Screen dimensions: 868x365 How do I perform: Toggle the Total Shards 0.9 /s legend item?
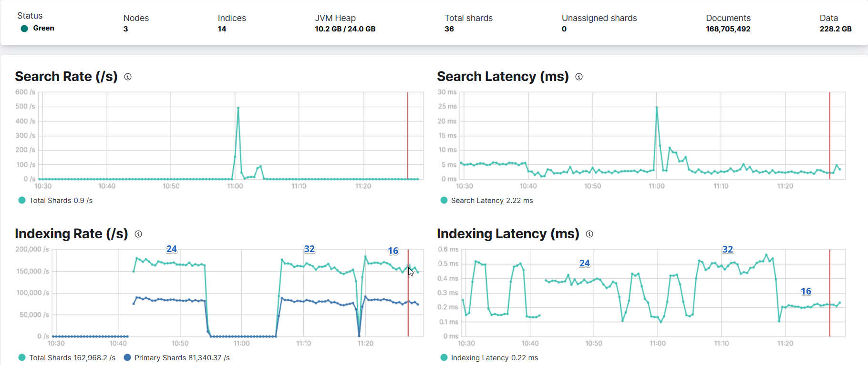[x=55, y=201]
